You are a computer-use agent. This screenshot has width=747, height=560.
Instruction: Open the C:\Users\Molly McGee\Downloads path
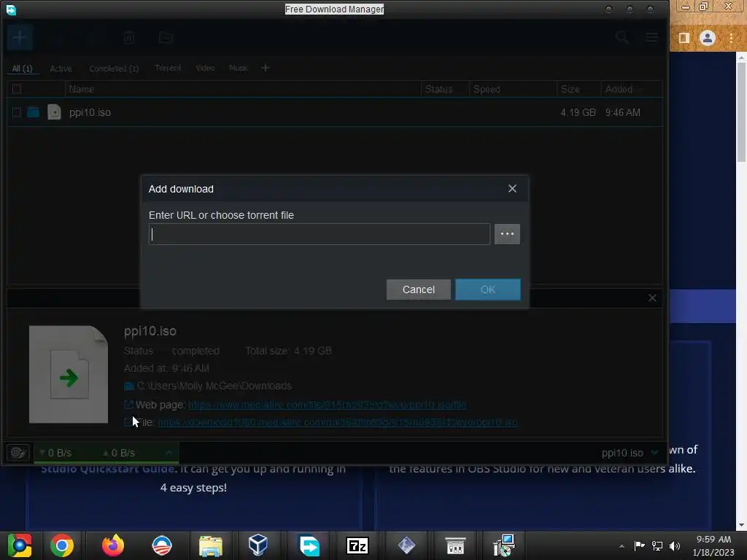coord(214,386)
